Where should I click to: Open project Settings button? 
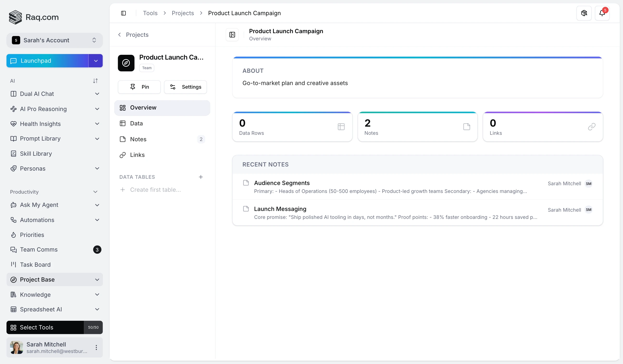coord(185,87)
